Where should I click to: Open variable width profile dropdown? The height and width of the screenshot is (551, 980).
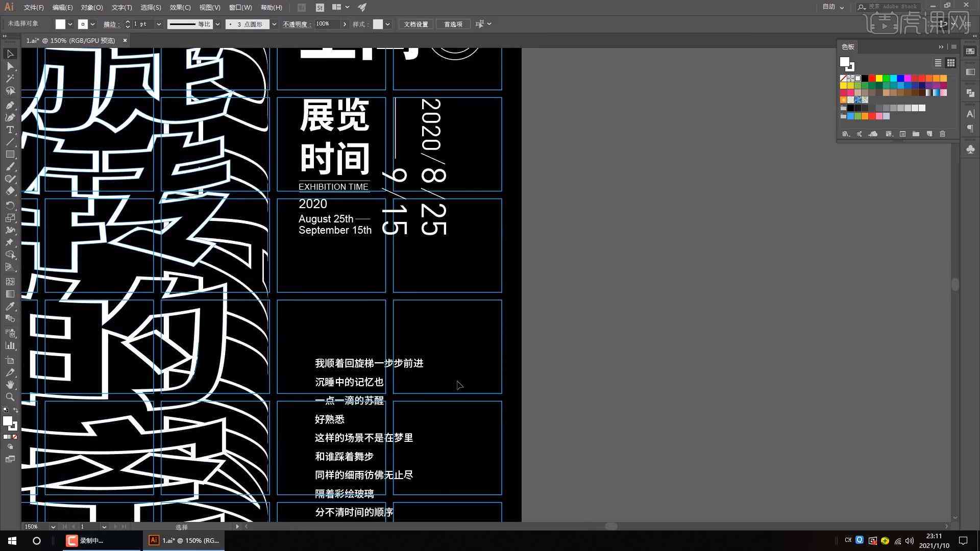point(217,24)
